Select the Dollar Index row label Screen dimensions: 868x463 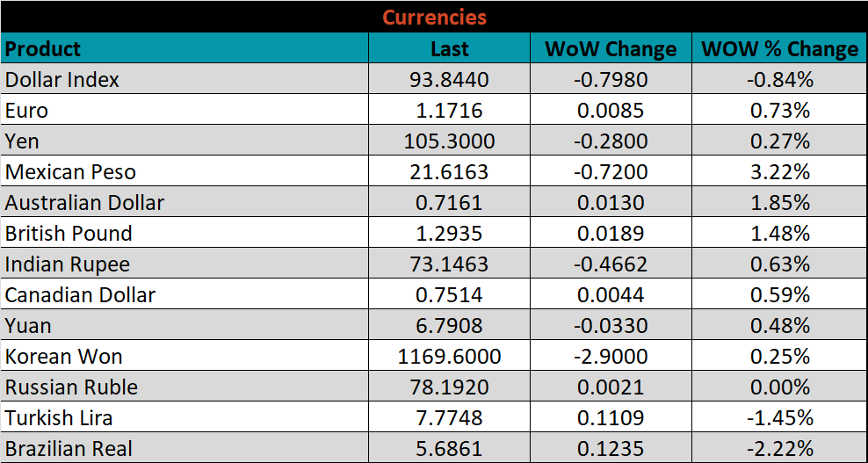[x=62, y=80]
